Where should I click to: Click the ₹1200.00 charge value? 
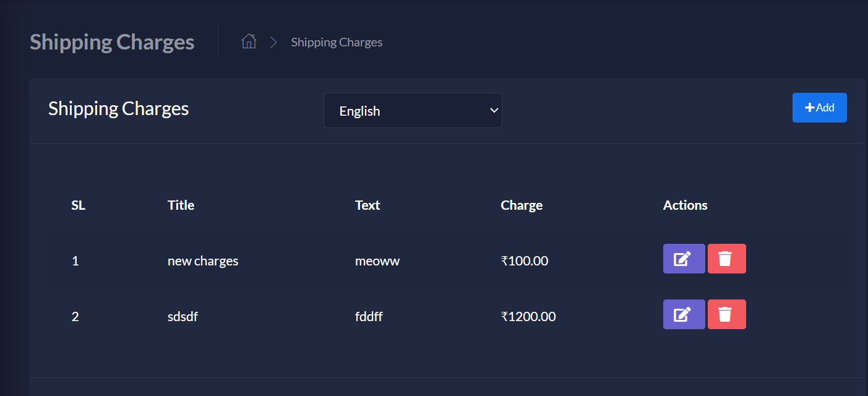[528, 316]
